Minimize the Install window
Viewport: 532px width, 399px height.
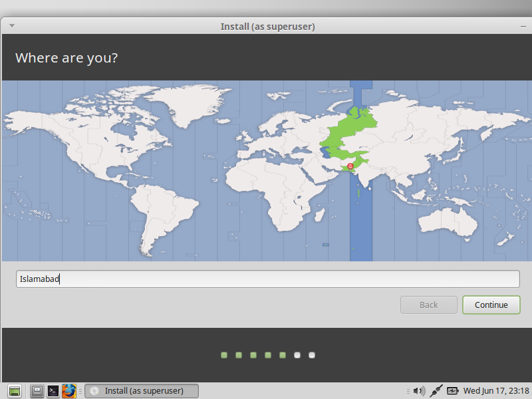[x=523, y=27]
